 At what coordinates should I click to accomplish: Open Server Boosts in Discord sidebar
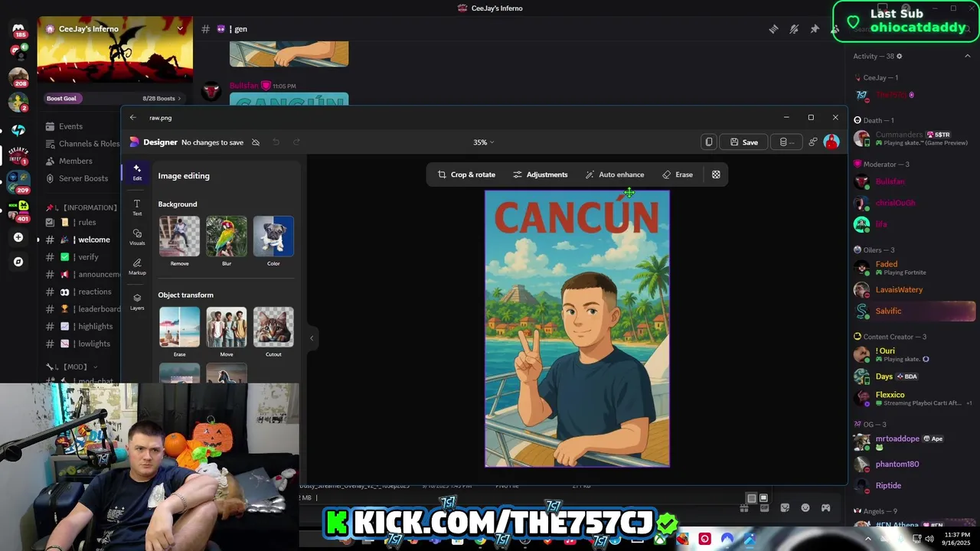pyautogui.click(x=83, y=178)
